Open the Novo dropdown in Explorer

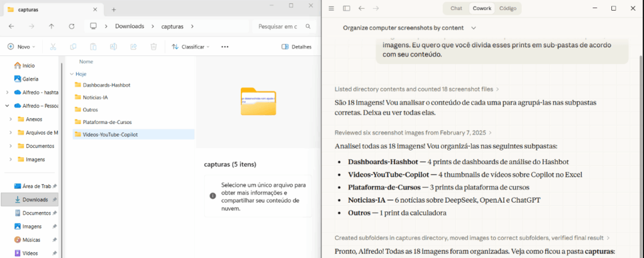point(21,47)
